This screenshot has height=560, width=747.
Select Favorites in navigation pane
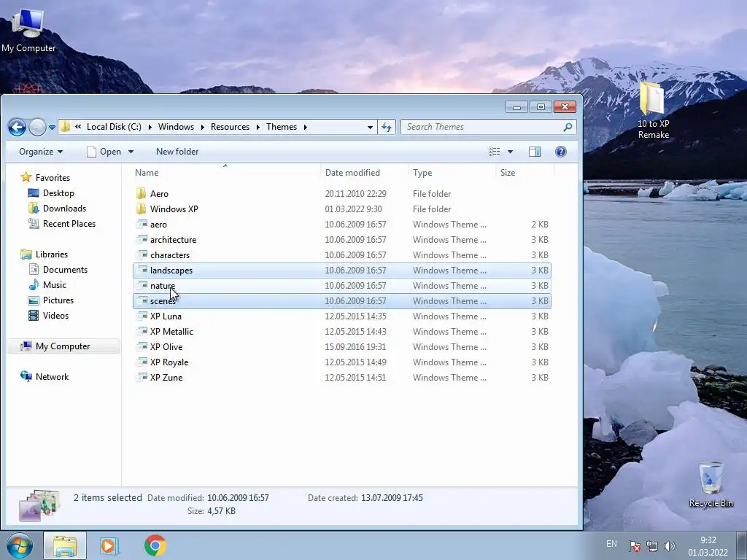tap(53, 178)
